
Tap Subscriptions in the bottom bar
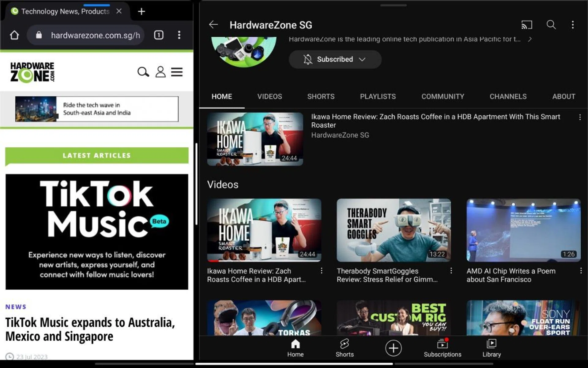coord(442,348)
